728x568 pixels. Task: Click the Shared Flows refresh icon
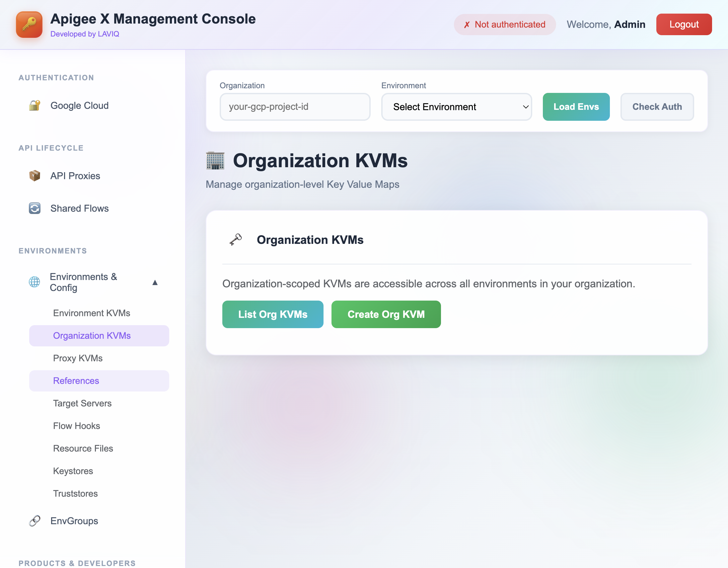pyautogui.click(x=35, y=208)
